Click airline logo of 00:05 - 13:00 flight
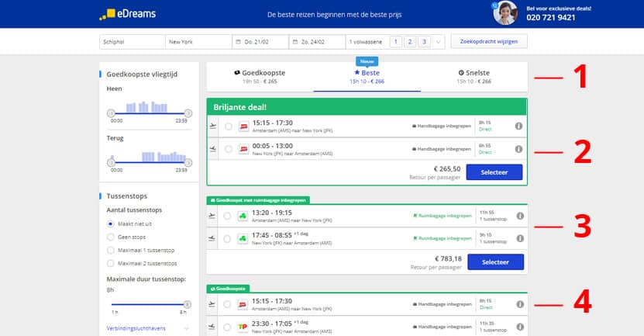 click(x=243, y=149)
